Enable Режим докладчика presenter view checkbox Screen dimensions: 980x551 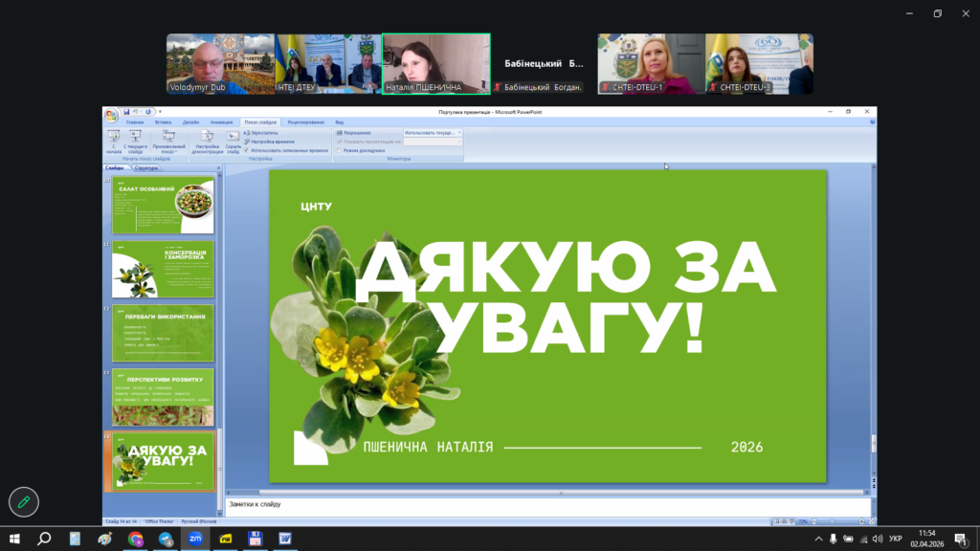pyautogui.click(x=339, y=150)
